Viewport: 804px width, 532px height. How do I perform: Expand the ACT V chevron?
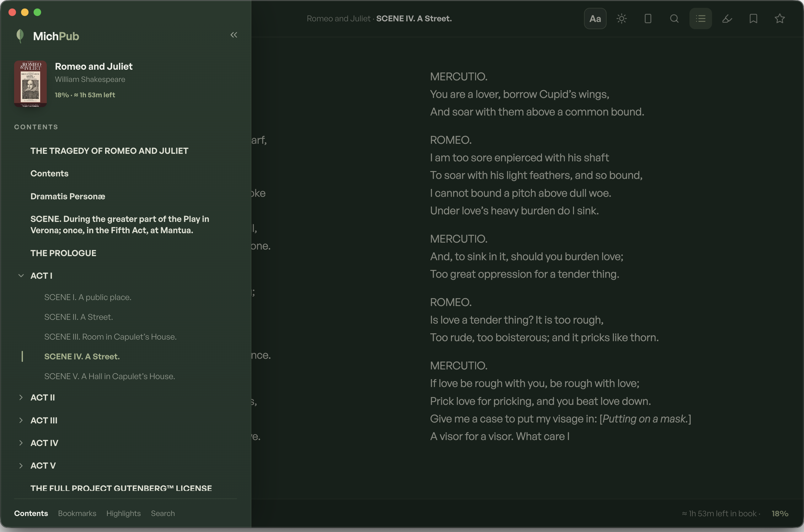pyautogui.click(x=21, y=466)
